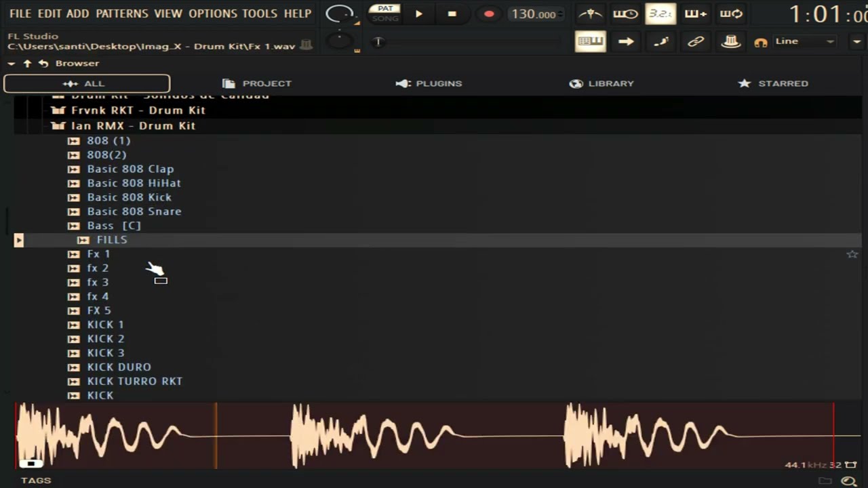Click the song position slider handle
868x488 pixels.
378,42
